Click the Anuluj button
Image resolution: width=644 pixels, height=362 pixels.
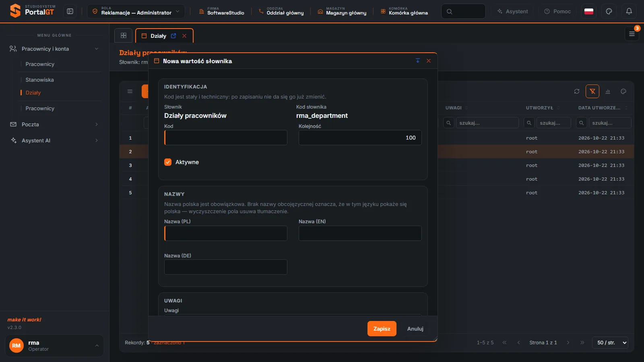[x=415, y=329]
